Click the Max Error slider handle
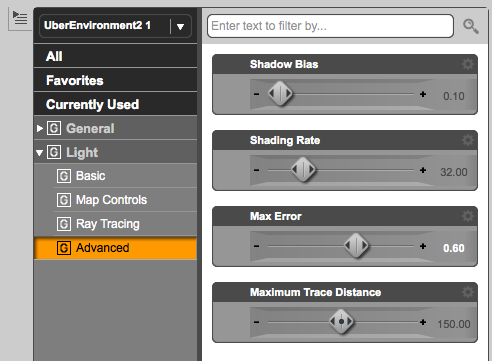492x361 pixels. [x=356, y=246]
